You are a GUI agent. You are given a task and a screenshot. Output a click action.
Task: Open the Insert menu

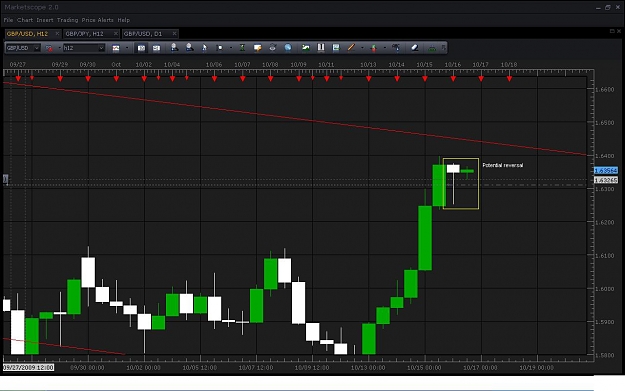pos(45,20)
